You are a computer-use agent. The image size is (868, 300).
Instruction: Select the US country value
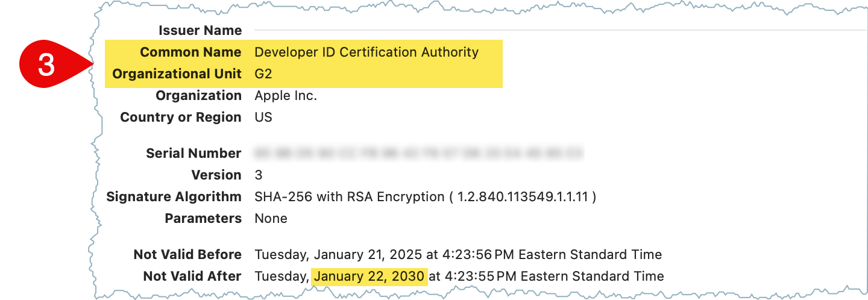[x=263, y=117]
